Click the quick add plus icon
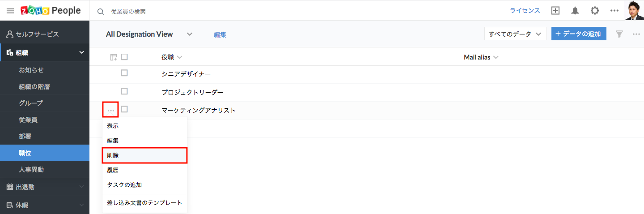 tap(555, 11)
